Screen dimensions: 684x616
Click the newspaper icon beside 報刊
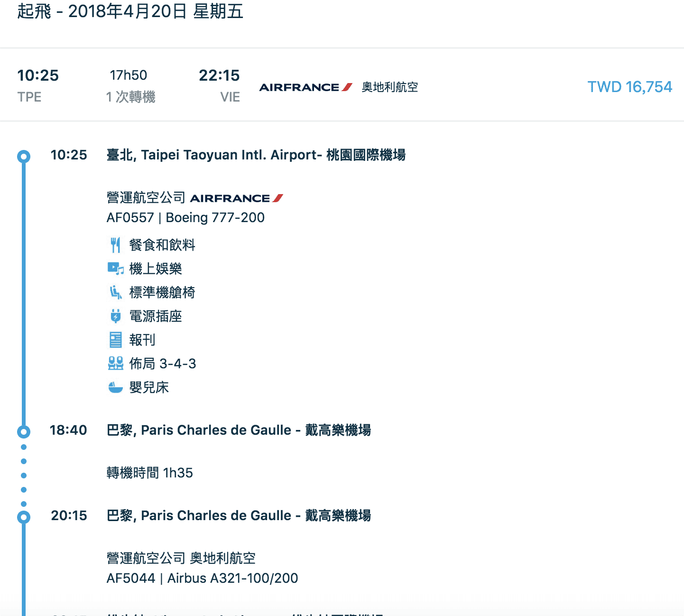click(116, 340)
